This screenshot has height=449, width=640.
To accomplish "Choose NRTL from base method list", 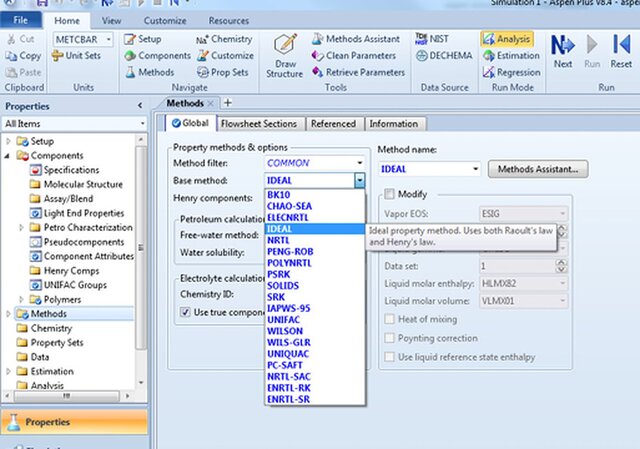I will point(315,240).
